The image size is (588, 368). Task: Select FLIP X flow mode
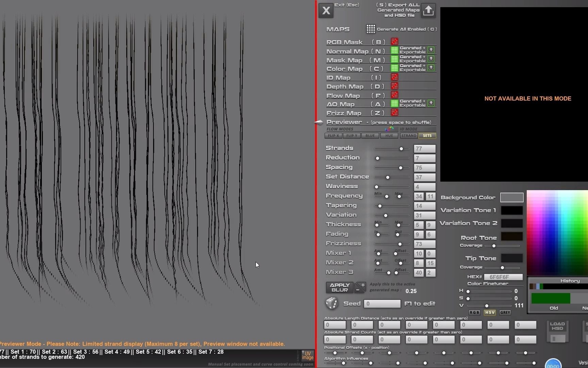333,136
